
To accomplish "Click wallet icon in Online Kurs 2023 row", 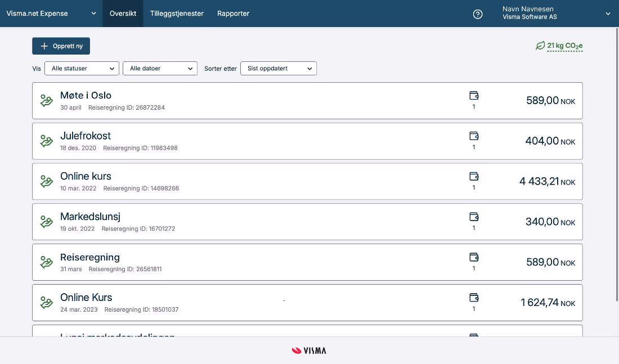I will tap(474, 298).
